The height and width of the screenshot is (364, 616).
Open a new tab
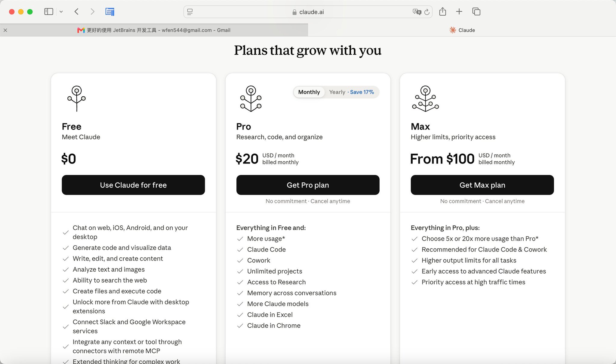(459, 12)
